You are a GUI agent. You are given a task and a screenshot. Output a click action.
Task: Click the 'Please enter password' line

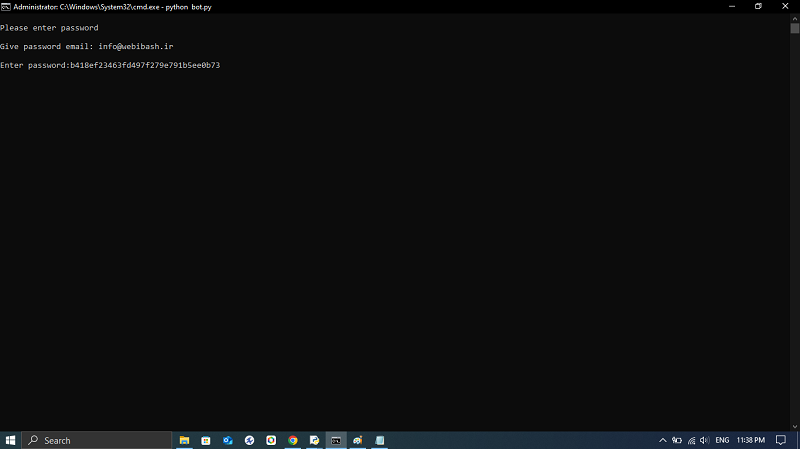click(49, 28)
